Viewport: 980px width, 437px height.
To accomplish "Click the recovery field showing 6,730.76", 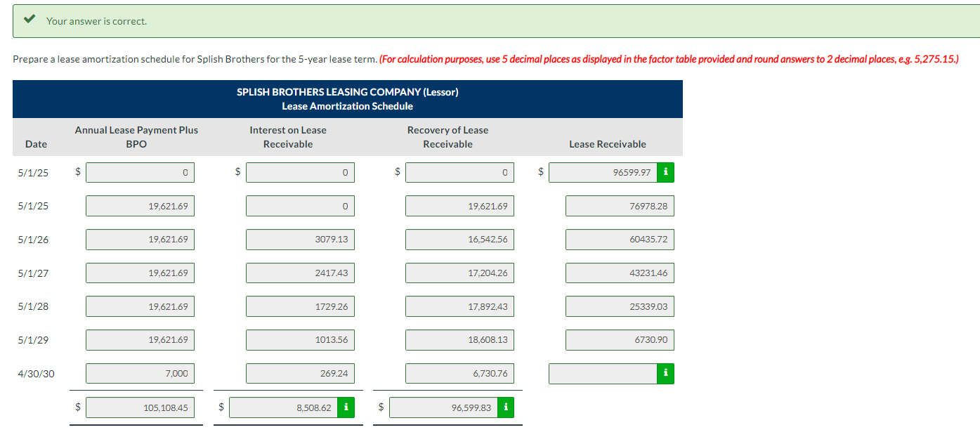I will (x=459, y=374).
